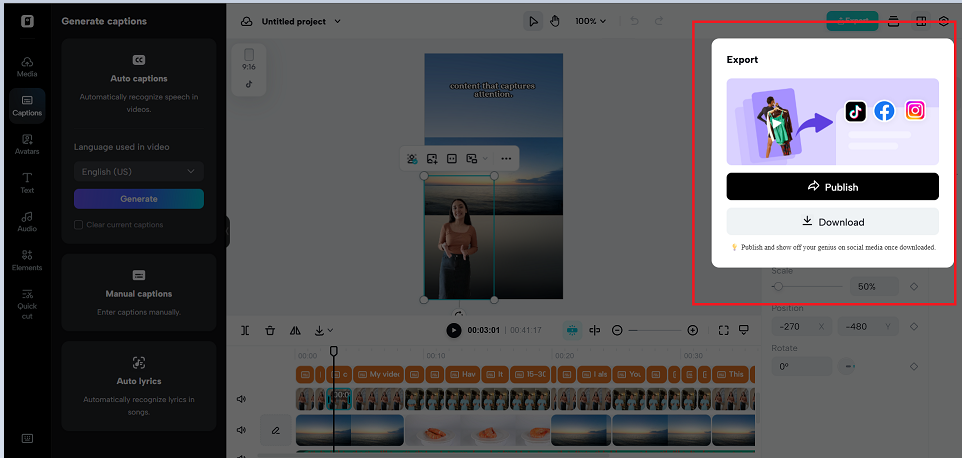Adjust the timeline zoom slider

pos(655,330)
